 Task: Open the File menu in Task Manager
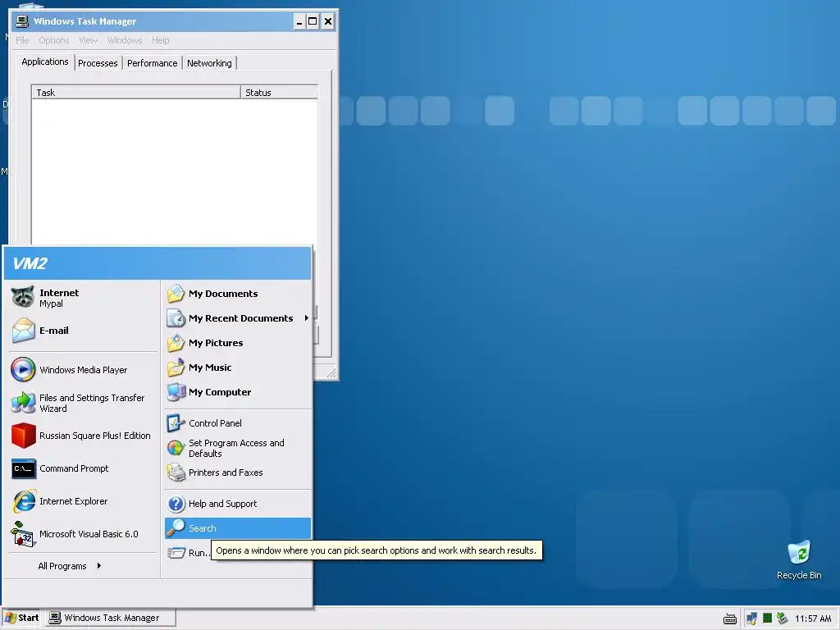tap(22, 40)
